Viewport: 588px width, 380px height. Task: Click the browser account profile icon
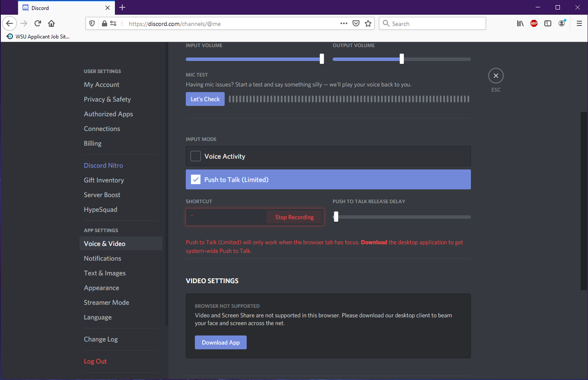[562, 23]
